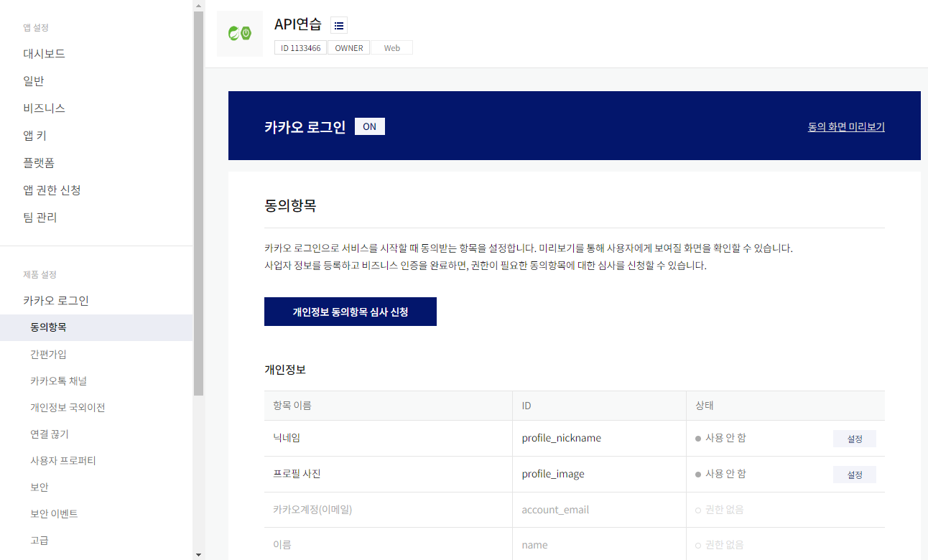The width and height of the screenshot is (928, 560).
Task: Open the 동의 화면 미리보기 link
Action: click(846, 127)
